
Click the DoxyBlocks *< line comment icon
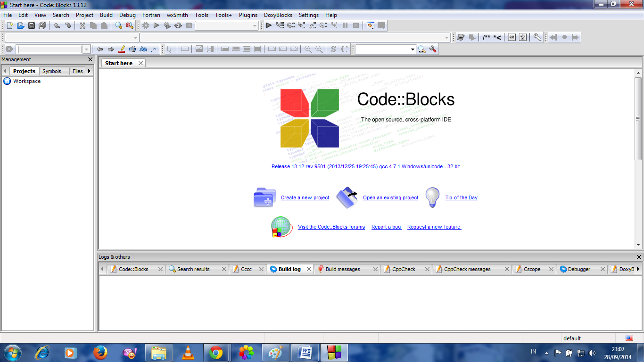click(x=497, y=37)
